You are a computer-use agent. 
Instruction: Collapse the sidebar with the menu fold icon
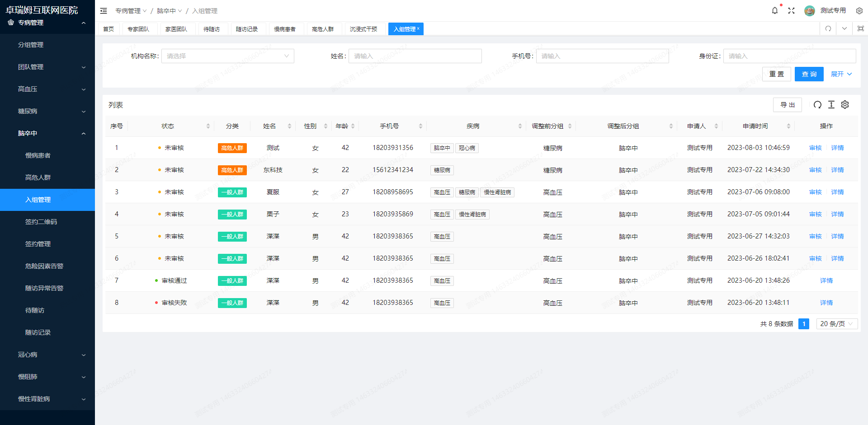(x=104, y=10)
